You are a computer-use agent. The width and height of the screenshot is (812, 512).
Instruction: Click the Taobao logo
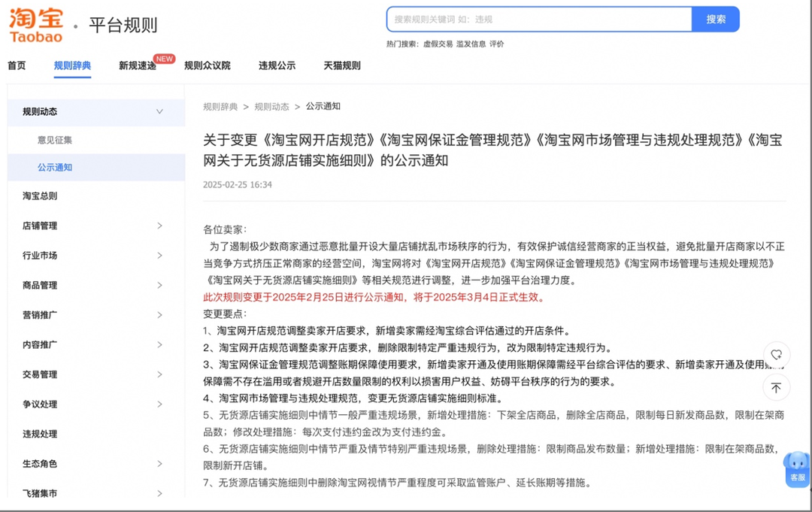(x=36, y=25)
